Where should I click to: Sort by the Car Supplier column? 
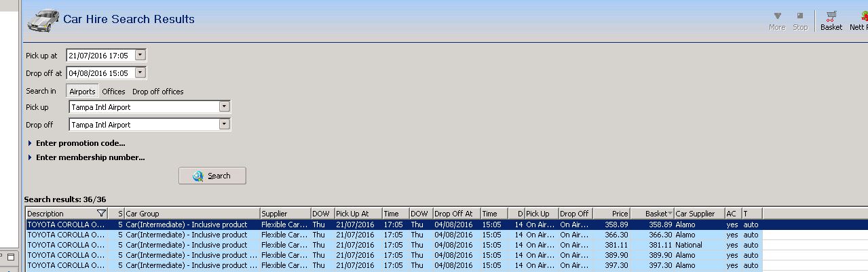pos(699,214)
